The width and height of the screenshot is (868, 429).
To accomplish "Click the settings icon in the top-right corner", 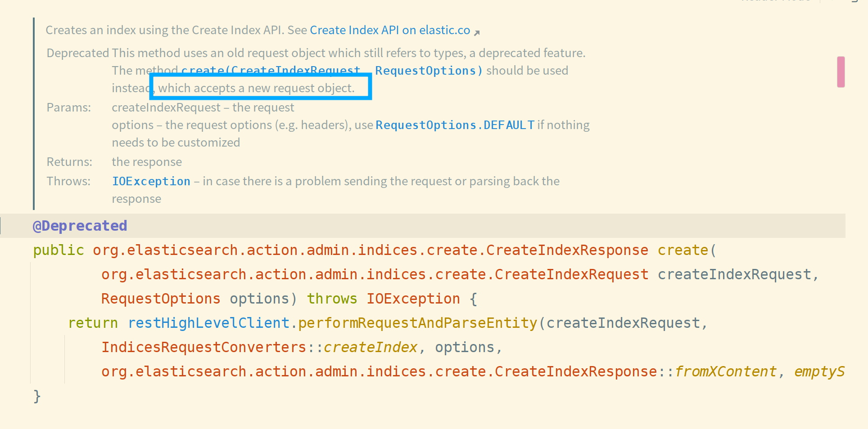I will tap(857, 2).
